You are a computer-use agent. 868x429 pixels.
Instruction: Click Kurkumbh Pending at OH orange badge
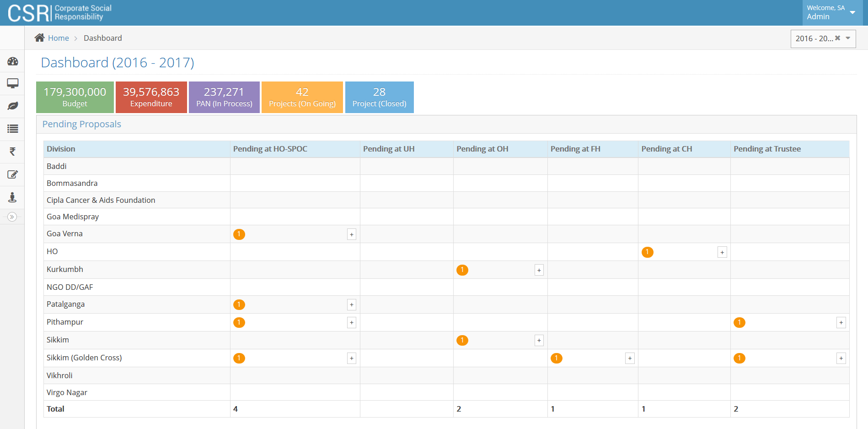(x=462, y=270)
